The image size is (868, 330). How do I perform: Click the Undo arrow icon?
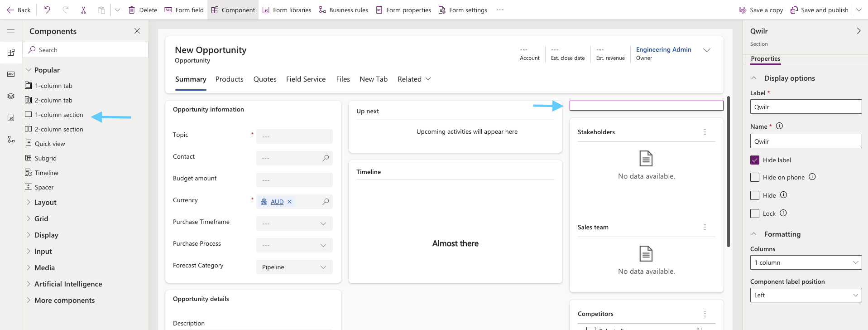pyautogui.click(x=47, y=10)
